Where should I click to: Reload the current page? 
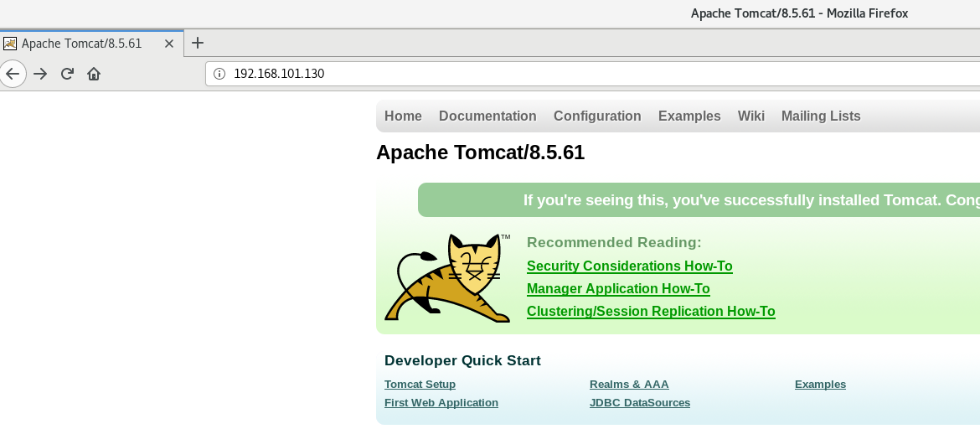[x=68, y=74]
